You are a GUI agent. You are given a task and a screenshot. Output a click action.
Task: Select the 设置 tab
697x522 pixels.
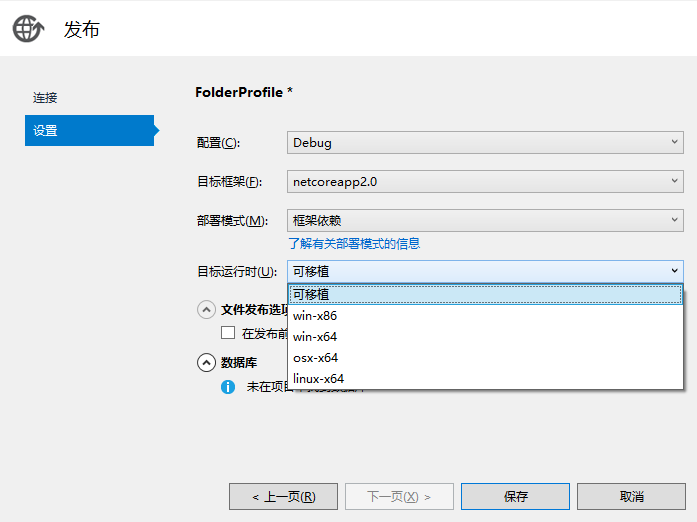pyautogui.click(x=89, y=130)
